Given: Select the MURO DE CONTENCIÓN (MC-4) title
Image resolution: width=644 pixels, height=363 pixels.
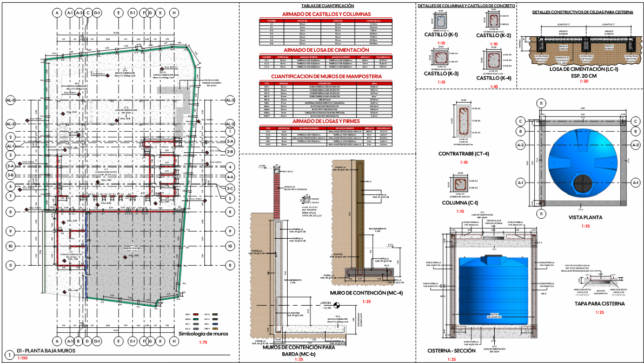Looking at the screenshot, I should (x=367, y=293).
